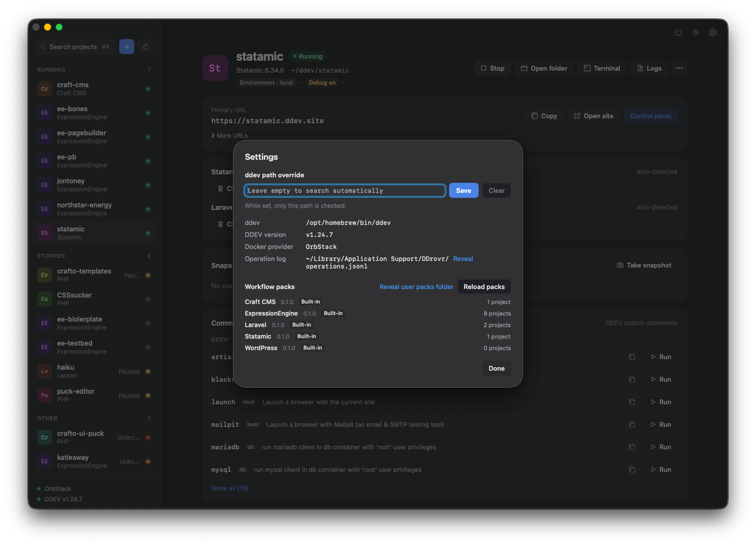Run the mailpit command
Screen dimensions: 756x546
[660, 425]
